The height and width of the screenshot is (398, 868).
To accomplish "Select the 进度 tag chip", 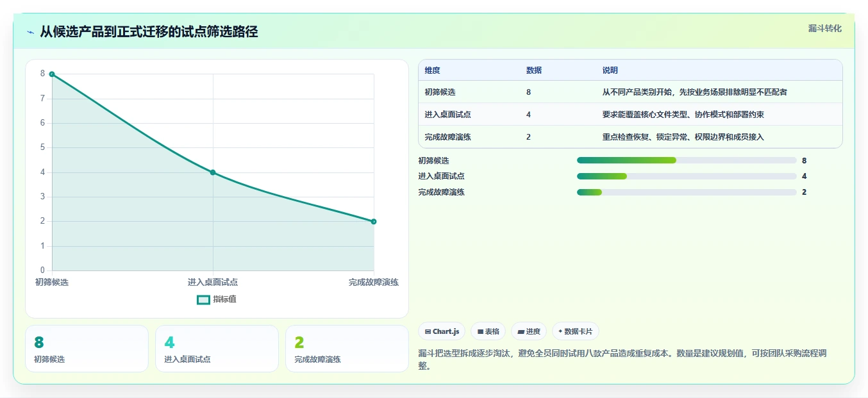I will [x=529, y=331].
